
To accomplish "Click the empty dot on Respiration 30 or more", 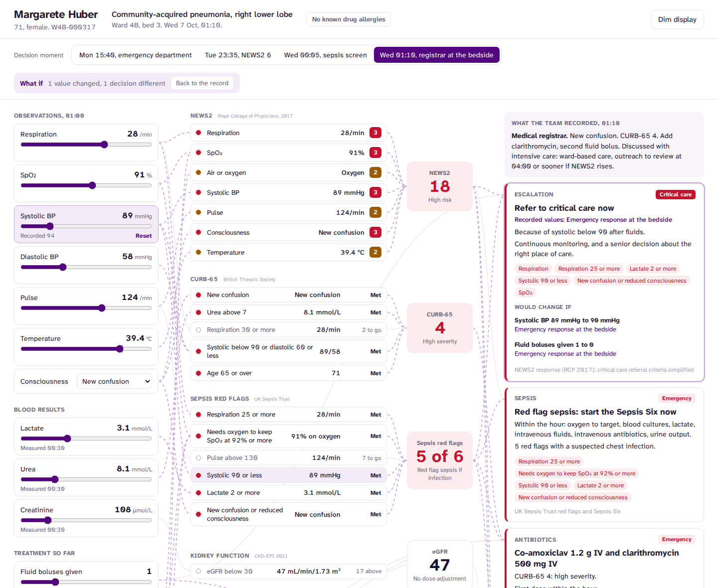I will (198, 330).
